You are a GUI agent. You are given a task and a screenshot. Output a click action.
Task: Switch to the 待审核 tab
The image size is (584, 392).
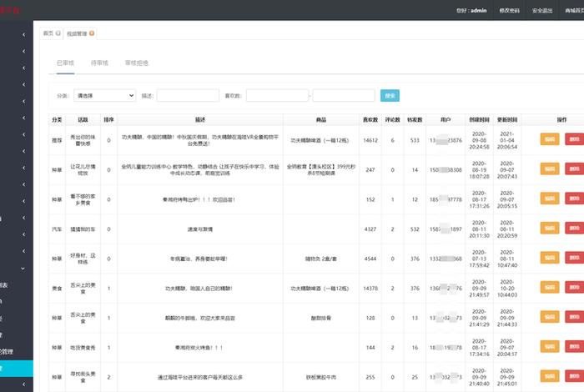(x=100, y=63)
